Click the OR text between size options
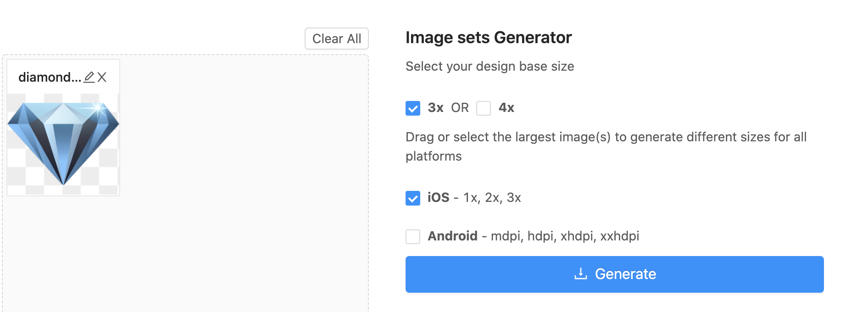 point(460,108)
